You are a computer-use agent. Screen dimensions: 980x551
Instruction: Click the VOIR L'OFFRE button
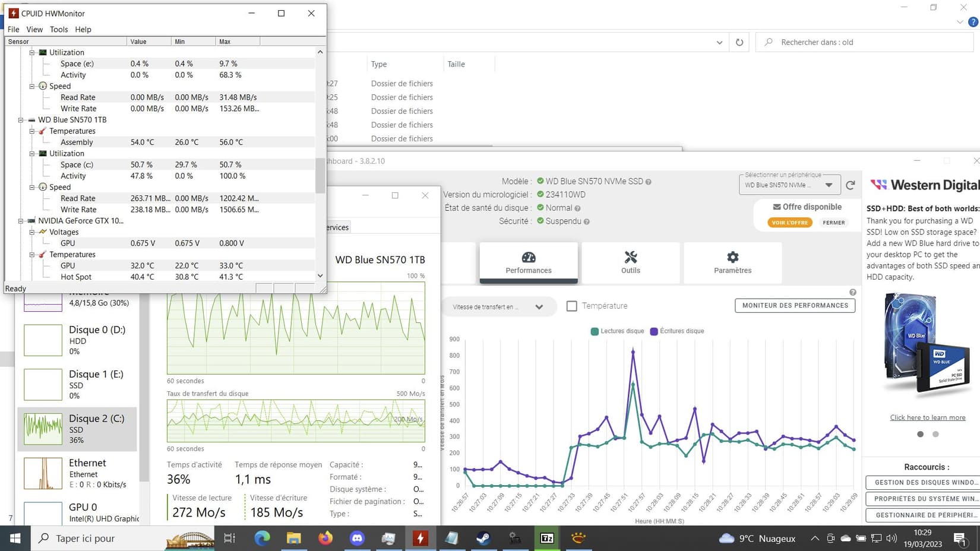point(790,223)
